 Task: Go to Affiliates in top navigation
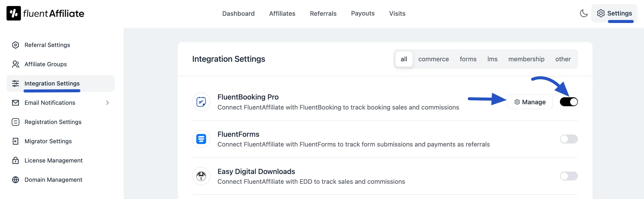[x=282, y=13]
